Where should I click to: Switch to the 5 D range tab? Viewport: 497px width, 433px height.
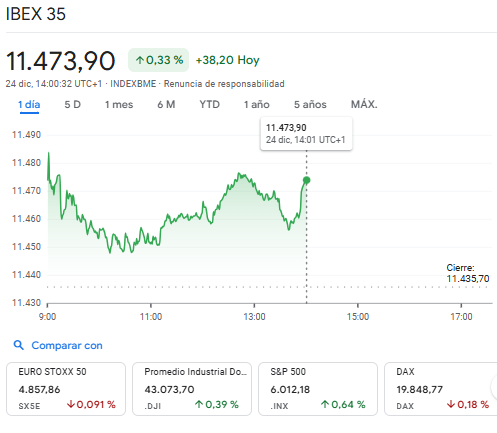point(72,105)
